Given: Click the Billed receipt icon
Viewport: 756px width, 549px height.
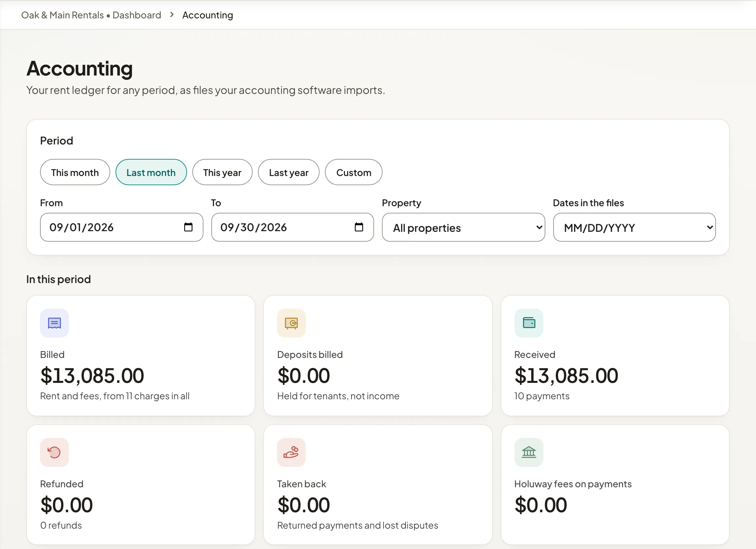Looking at the screenshot, I should pyautogui.click(x=54, y=323).
